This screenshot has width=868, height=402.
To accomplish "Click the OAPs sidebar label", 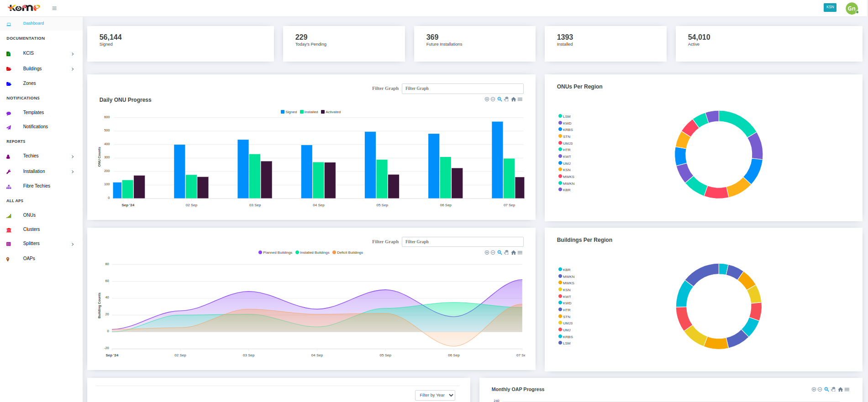I will 29,259.
